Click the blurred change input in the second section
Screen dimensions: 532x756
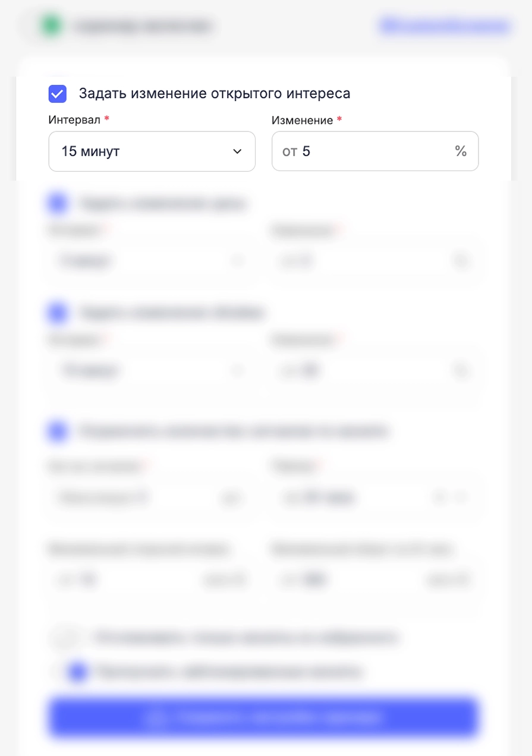pos(374,261)
